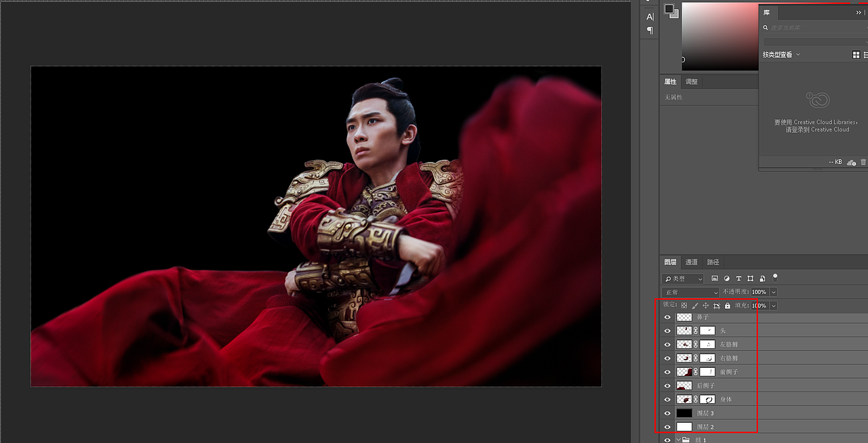This screenshot has width=868, height=443.
Task: Select the 图层 2 layer name
Action: [705, 427]
